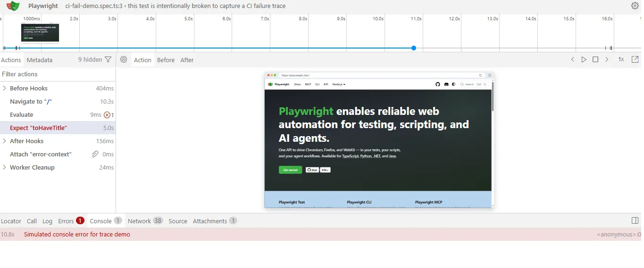
Task: Show the Before snapshot tab
Action: (166, 60)
